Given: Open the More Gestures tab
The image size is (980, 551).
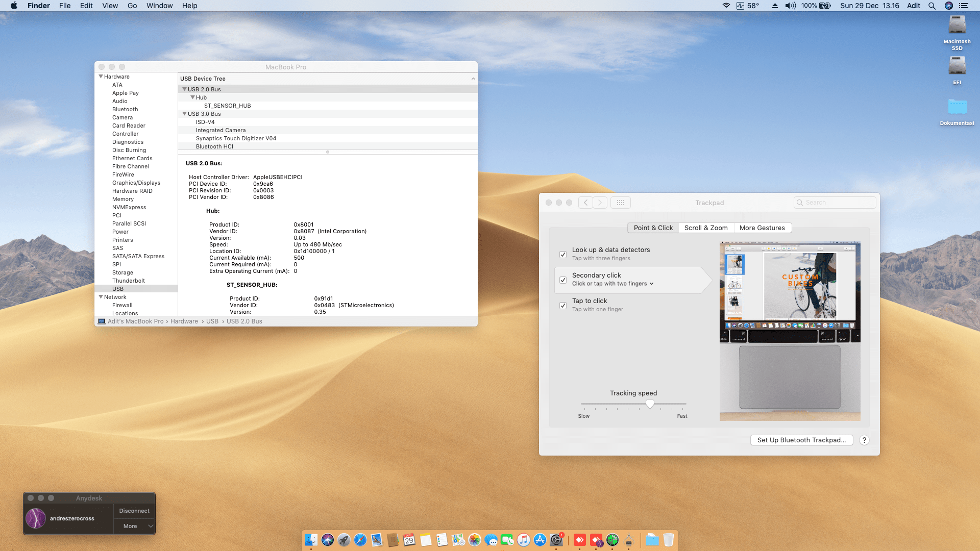Looking at the screenshot, I should pyautogui.click(x=762, y=228).
